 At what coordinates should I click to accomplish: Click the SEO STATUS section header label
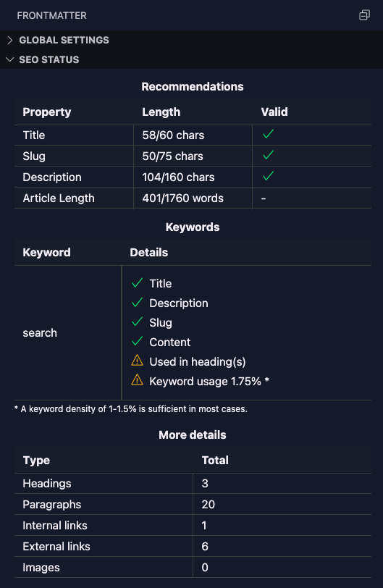pyautogui.click(x=49, y=59)
